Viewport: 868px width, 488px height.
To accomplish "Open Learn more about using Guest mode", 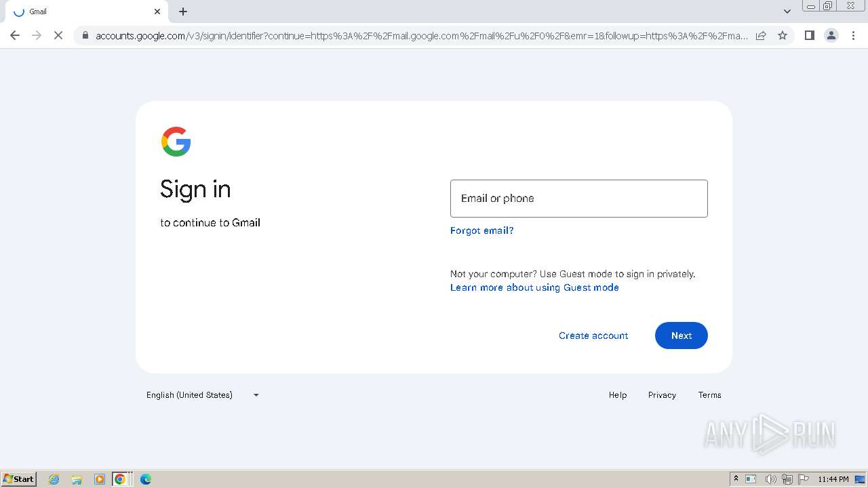I will point(534,287).
